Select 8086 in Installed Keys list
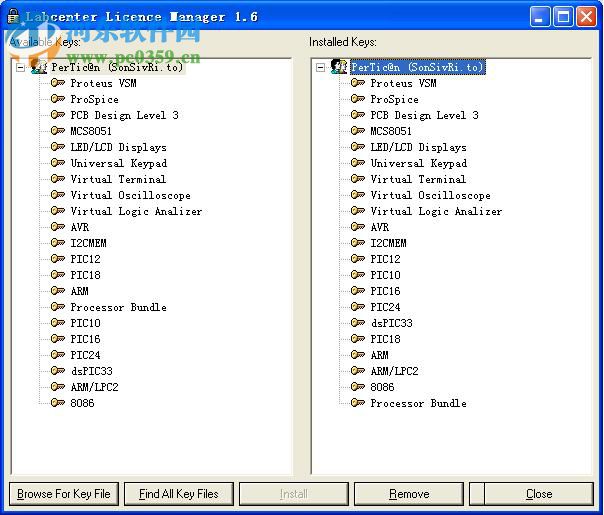Screen dimensions: 604x515 [382, 387]
